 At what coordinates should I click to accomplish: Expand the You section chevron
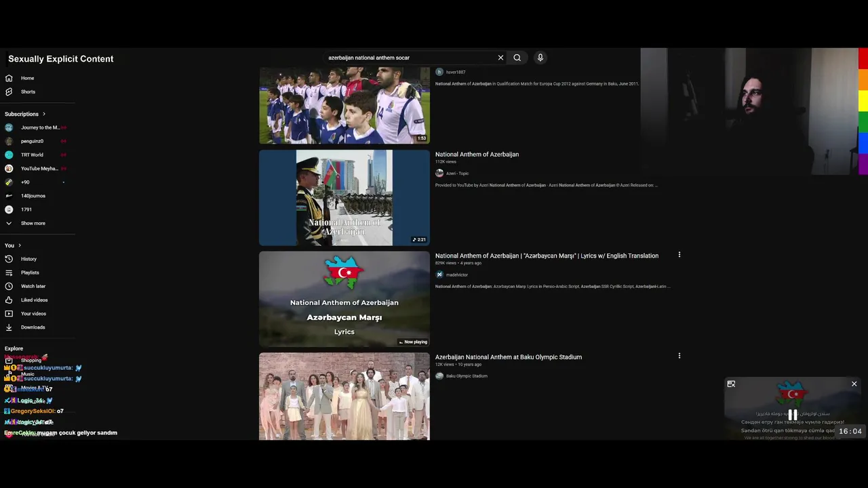point(20,245)
